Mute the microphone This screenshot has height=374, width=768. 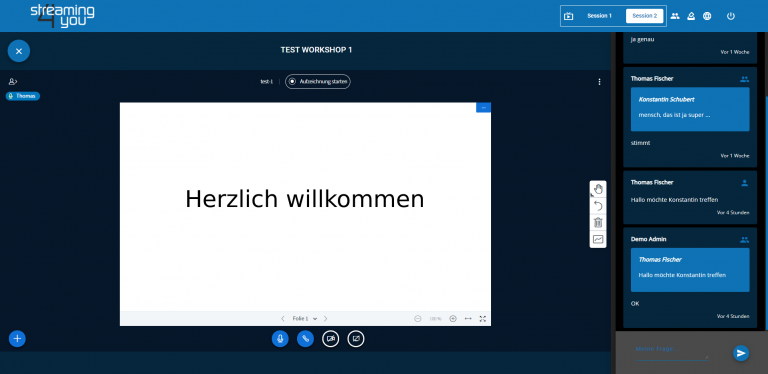pos(280,338)
